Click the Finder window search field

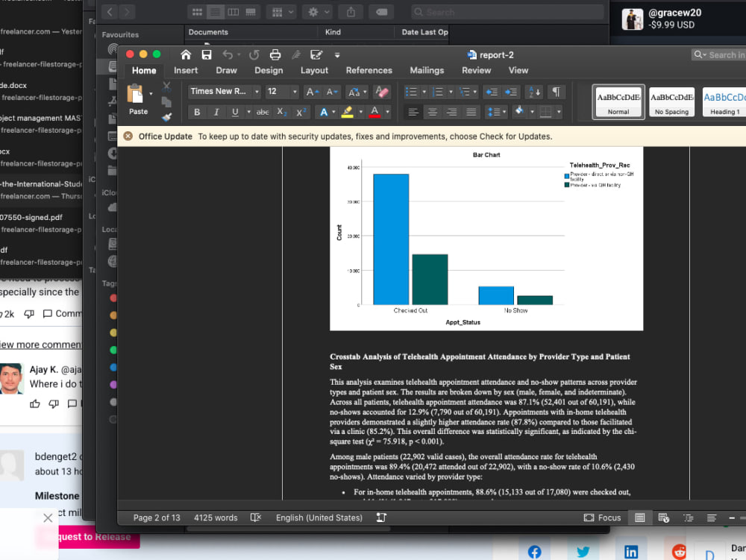click(x=507, y=12)
